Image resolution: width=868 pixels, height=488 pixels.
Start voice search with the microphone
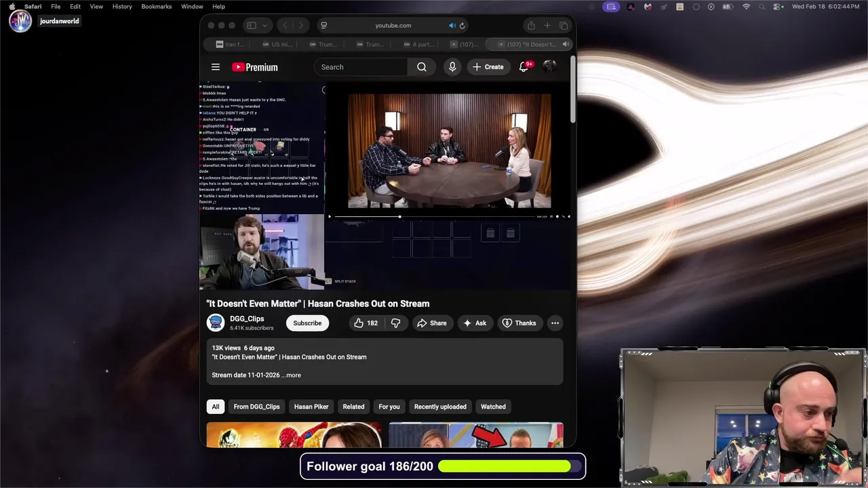(452, 67)
